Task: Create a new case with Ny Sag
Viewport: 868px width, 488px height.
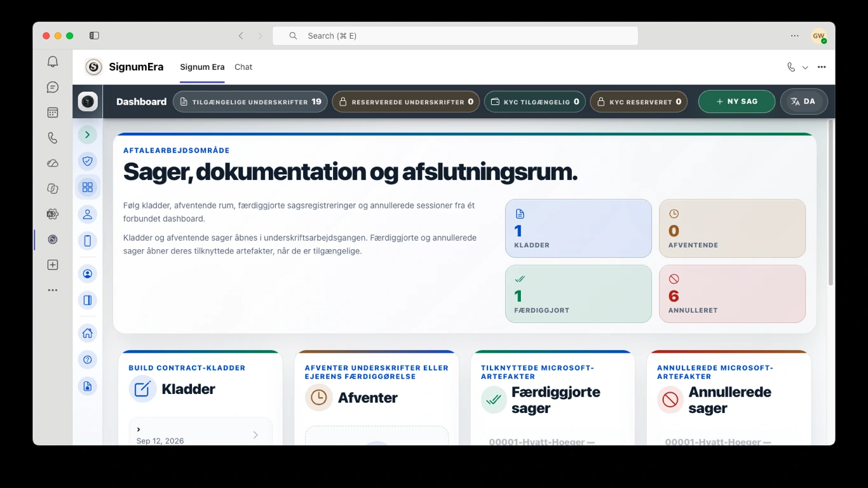Action: coord(736,102)
